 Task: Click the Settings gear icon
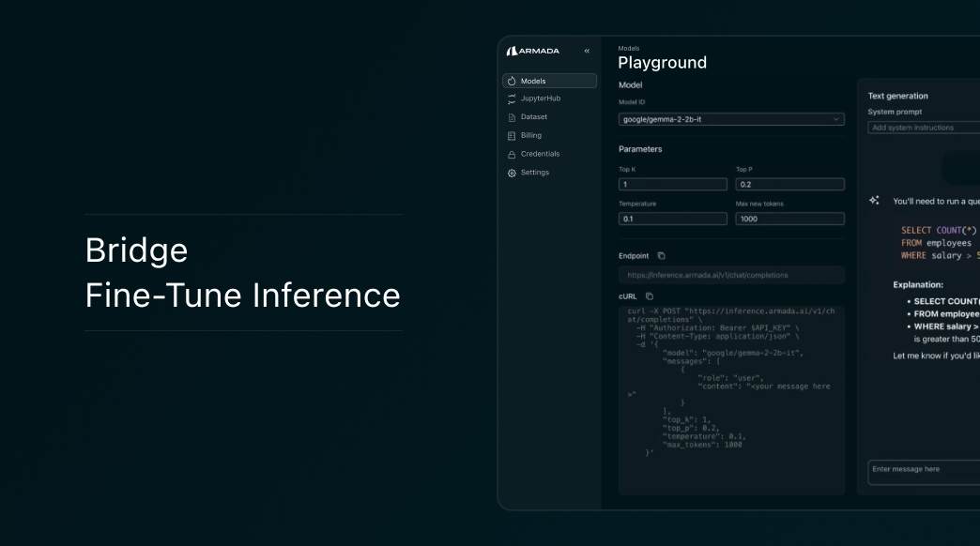pos(512,173)
